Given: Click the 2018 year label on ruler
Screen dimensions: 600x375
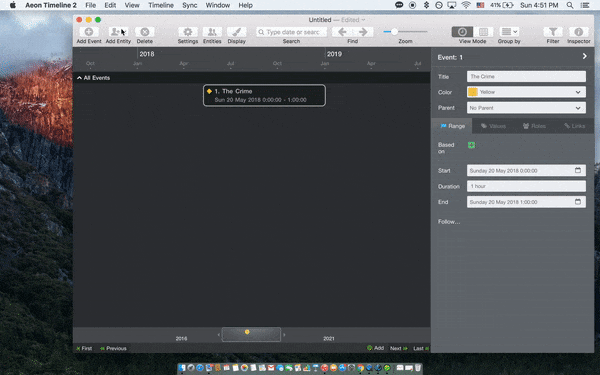Looking at the screenshot, I should (147, 54).
